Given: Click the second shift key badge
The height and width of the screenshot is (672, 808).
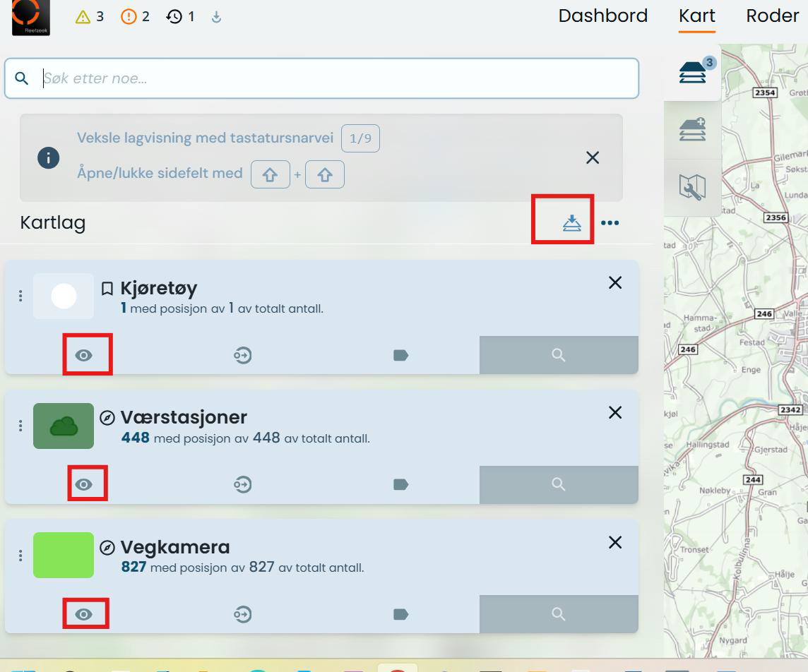Looking at the screenshot, I should [x=325, y=174].
